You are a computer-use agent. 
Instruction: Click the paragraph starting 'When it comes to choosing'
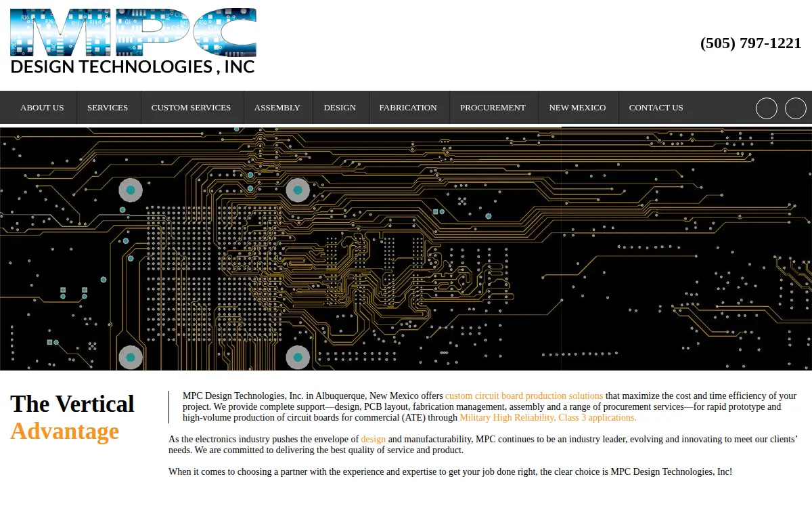[450, 471]
